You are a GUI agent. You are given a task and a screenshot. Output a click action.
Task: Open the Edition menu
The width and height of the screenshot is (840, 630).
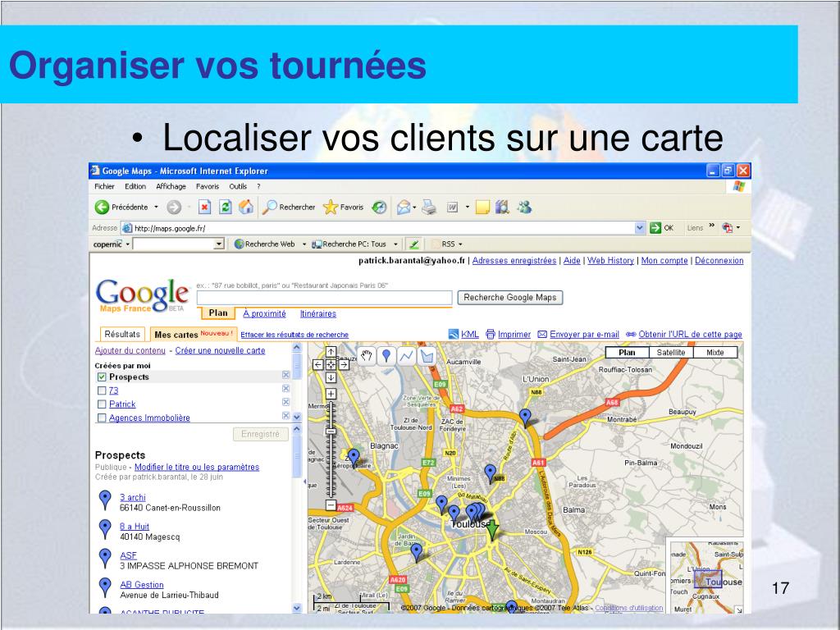point(135,186)
